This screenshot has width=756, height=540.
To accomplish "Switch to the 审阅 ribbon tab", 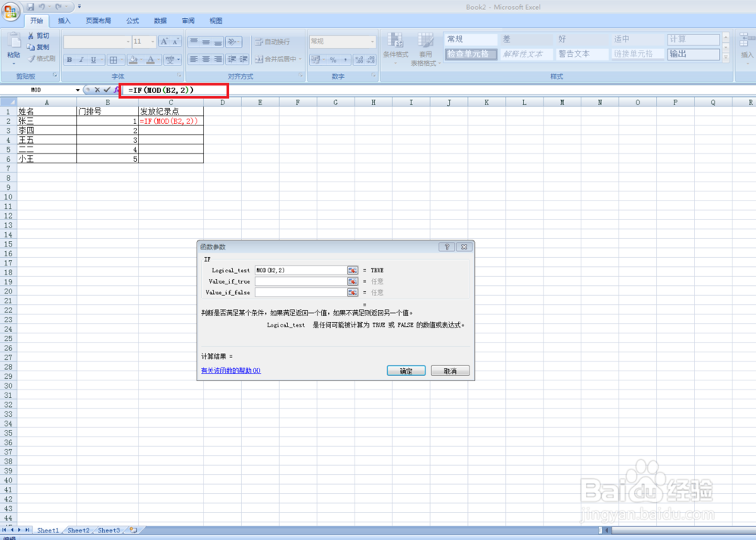I will coord(188,20).
